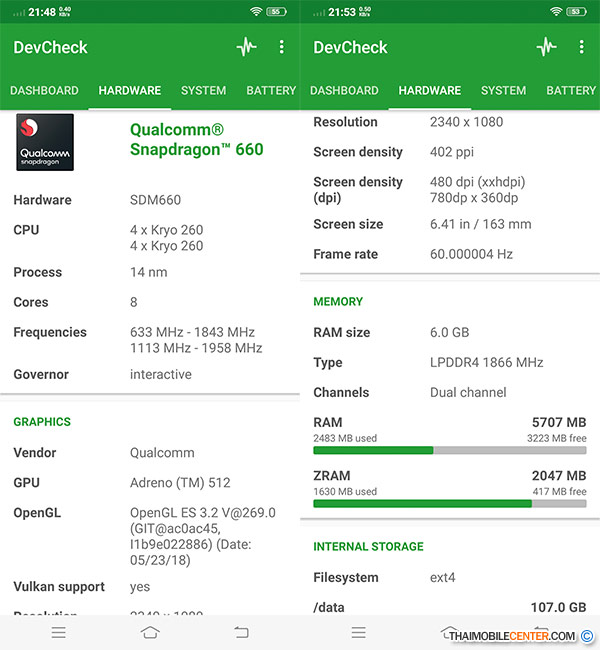Click the Wi-Fi icon in left status bar
The height and width of the screenshot is (650, 600).
(256, 11)
